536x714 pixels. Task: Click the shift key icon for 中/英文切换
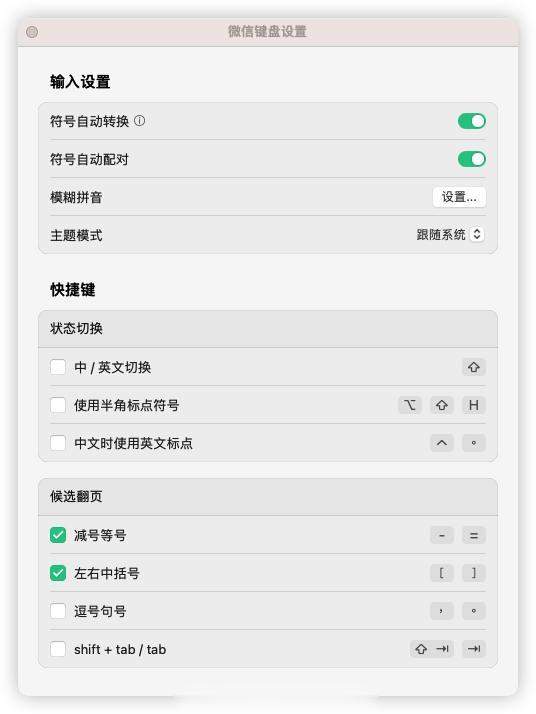coord(474,367)
